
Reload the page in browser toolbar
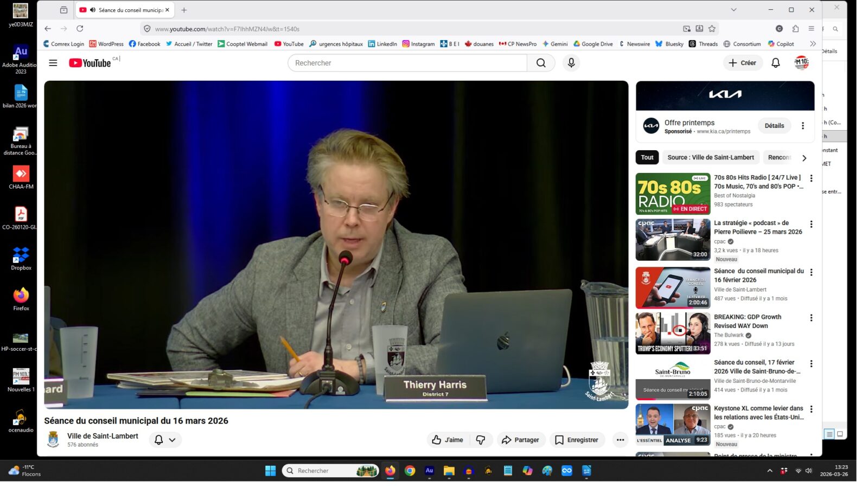tap(80, 29)
